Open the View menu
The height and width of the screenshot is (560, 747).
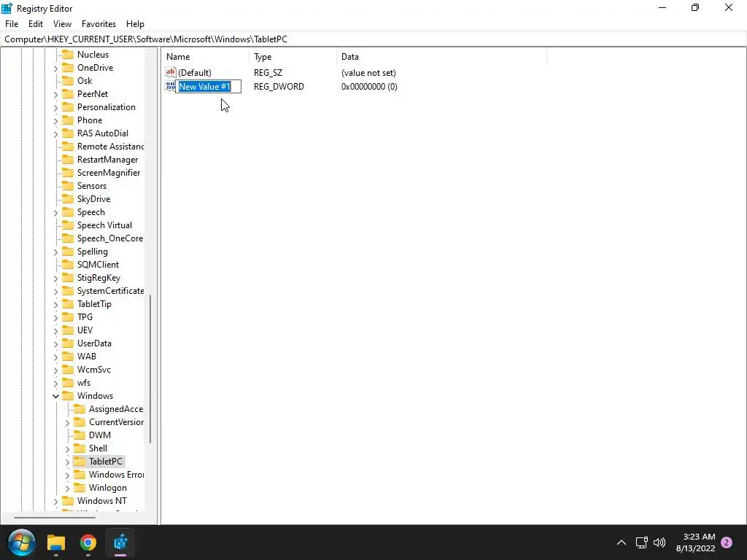(62, 24)
